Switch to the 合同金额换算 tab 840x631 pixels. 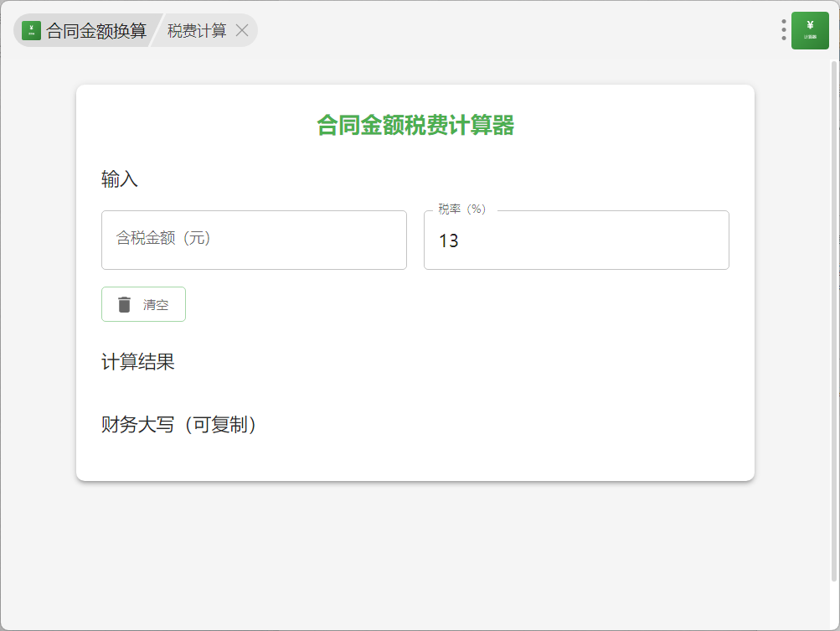pos(95,31)
